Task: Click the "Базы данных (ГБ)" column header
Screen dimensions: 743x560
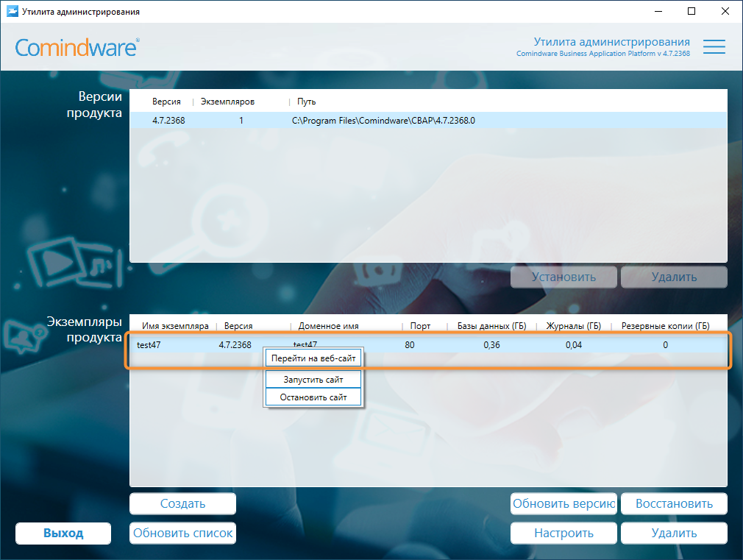Action: [491, 326]
